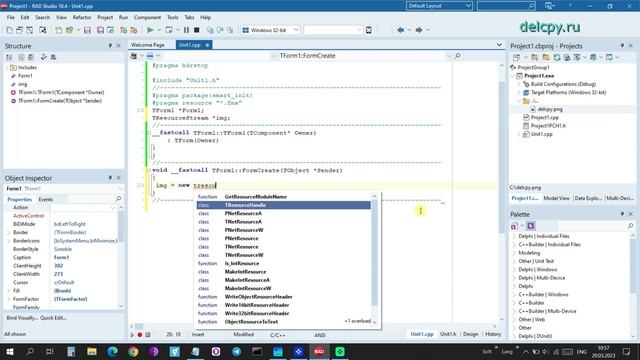This screenshot has height=360, width=640.
Task: Expand the Includes node in Structure
Action: point(7,67)
